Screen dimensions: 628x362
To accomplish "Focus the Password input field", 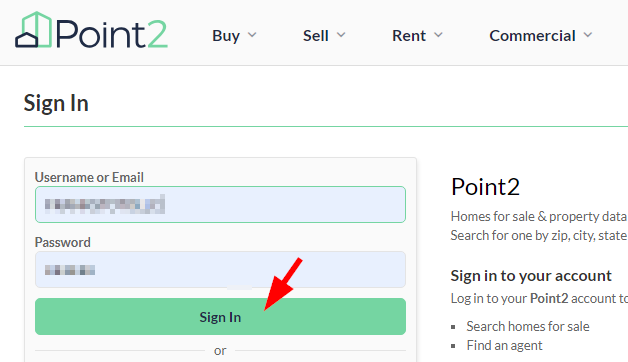I will tap(220, 269).
